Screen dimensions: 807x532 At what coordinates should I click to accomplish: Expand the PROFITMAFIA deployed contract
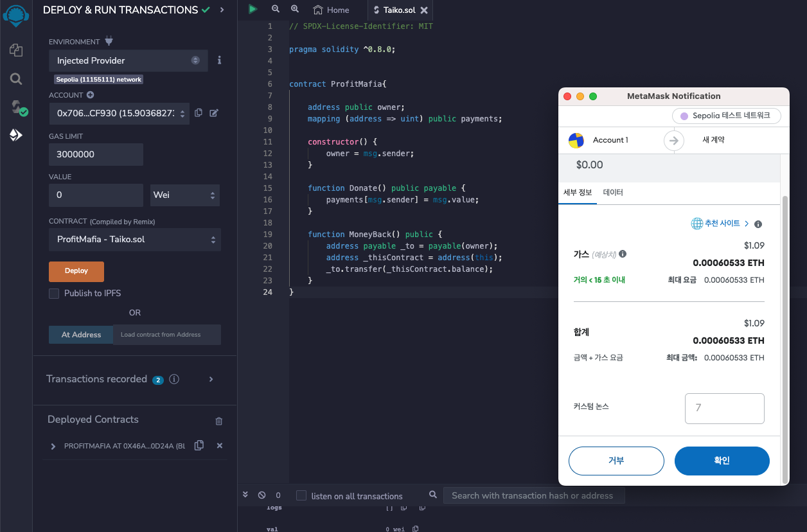tap(53, 446)
